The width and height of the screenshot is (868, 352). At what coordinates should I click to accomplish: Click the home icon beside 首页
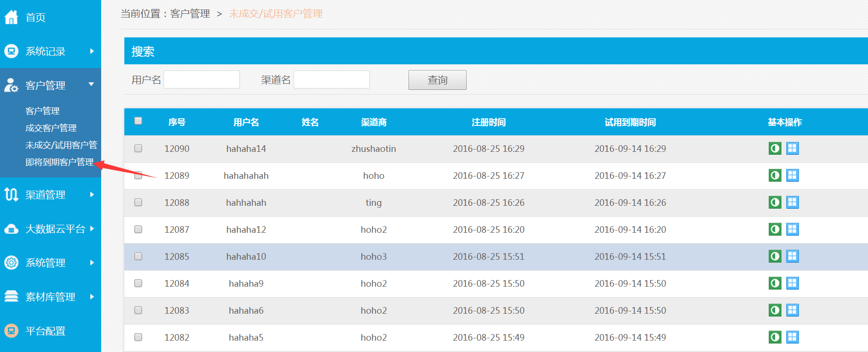(11, 17)
